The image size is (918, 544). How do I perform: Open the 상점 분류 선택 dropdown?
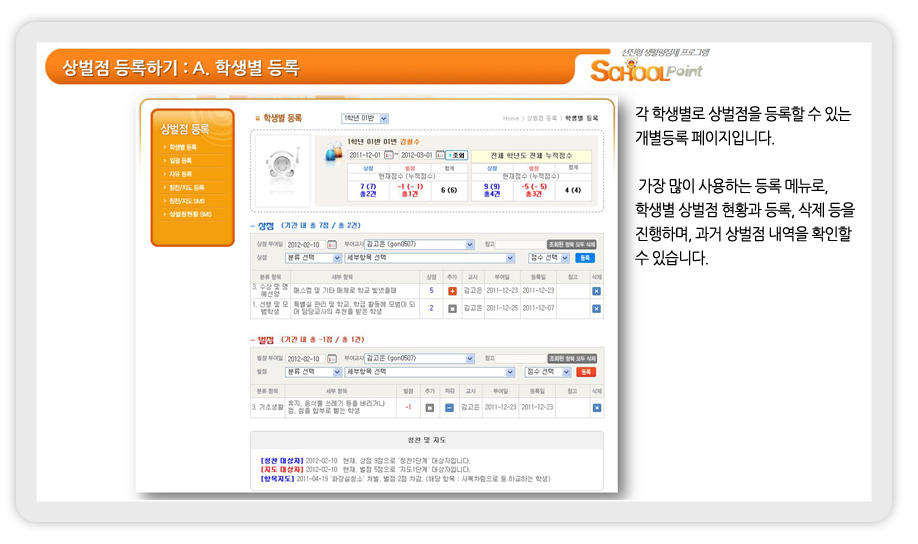click(x=313, y=257)
